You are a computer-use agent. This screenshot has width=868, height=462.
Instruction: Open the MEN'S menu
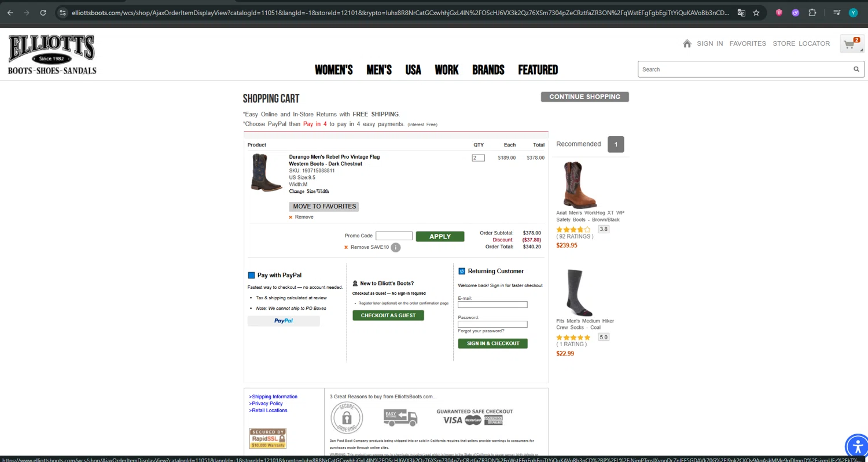[x=379, y=70]
